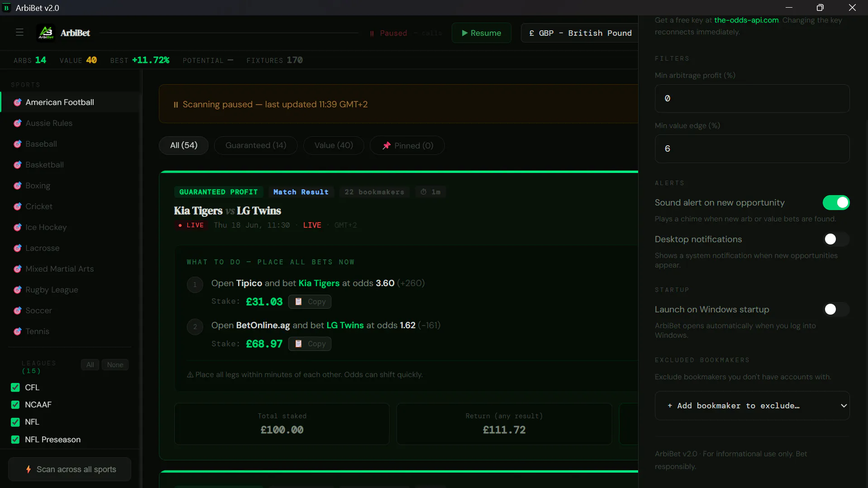The height and width of the screenshot is (488, 868).
Task: Select the All (54) tab
Action: (x=184, y=145)
